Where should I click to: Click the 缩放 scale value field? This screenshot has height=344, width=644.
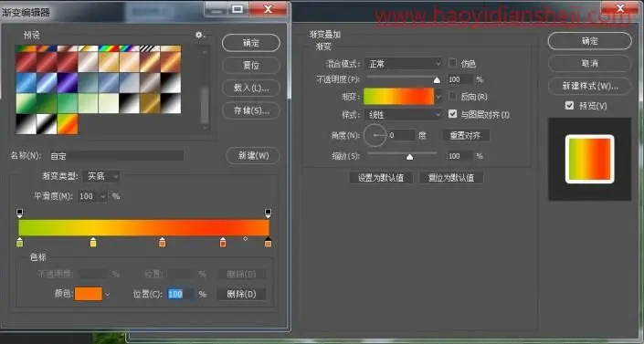[459, 156]
